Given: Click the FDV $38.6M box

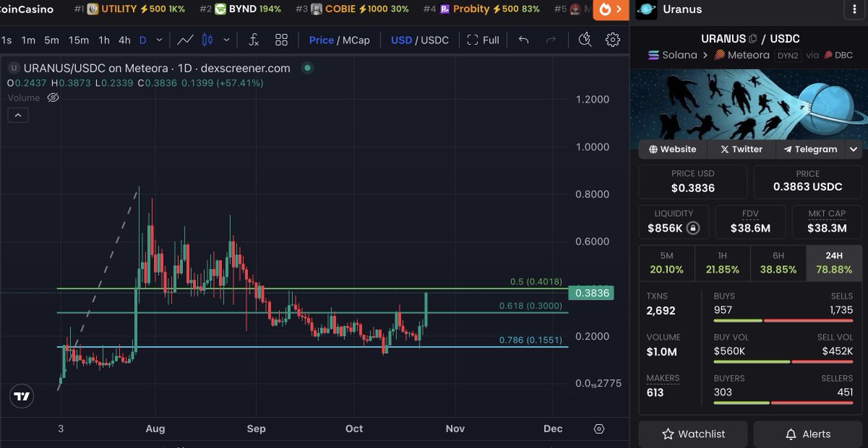Looking at the screenshot, I should pos(750,222).
